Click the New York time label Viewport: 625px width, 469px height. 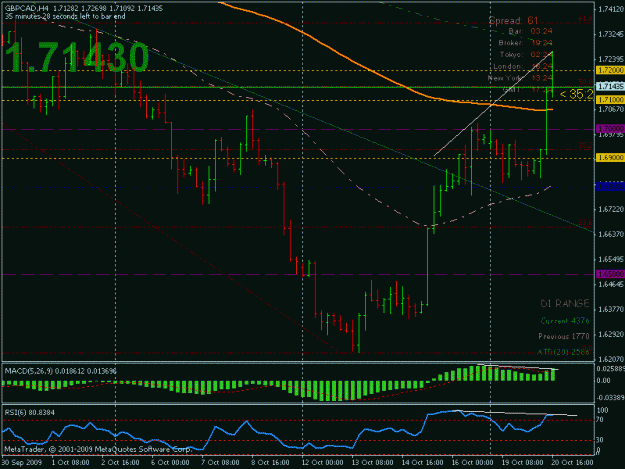(520, 78)
